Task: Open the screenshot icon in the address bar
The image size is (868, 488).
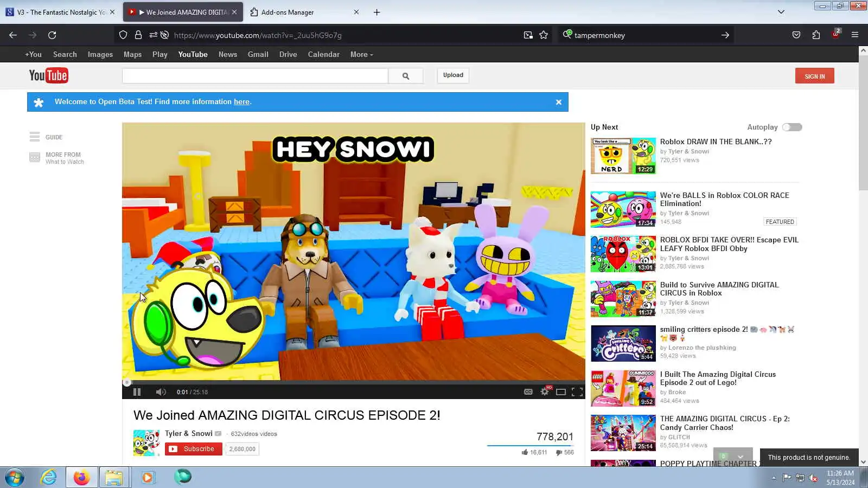Action: (x=528, y=35)
